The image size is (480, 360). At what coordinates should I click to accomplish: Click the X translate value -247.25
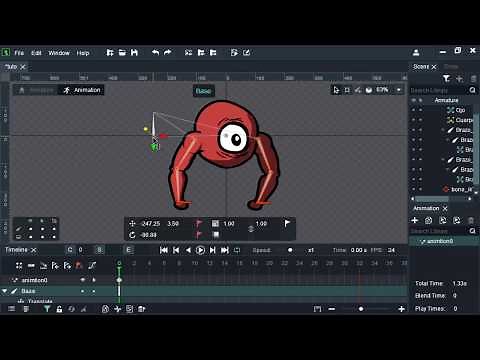pos(150,223)
